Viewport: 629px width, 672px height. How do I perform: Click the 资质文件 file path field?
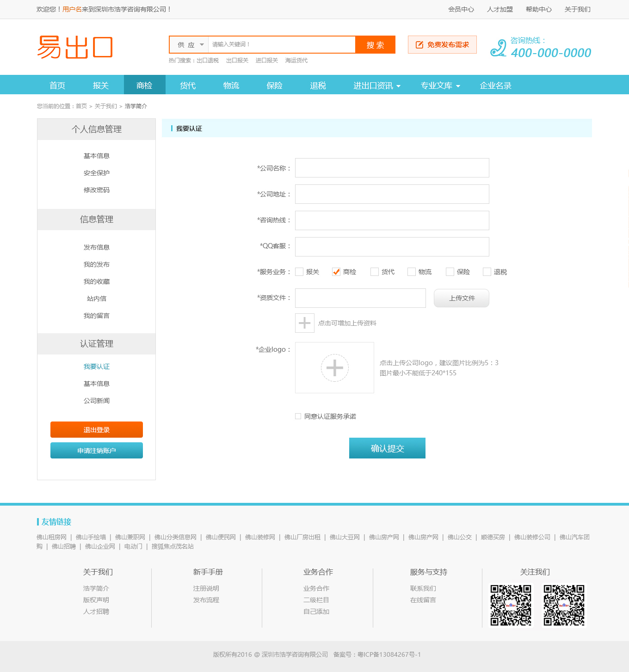tap(360, 298)
